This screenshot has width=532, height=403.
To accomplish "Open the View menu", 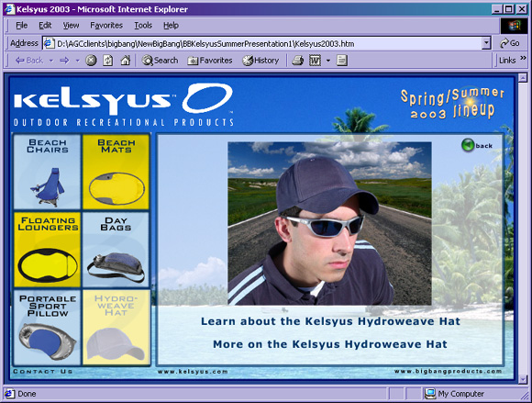I will (x=71, y=26).
